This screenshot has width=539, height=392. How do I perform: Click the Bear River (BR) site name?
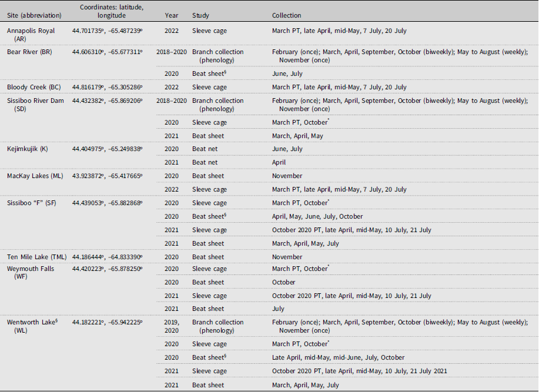click(29, 52)
